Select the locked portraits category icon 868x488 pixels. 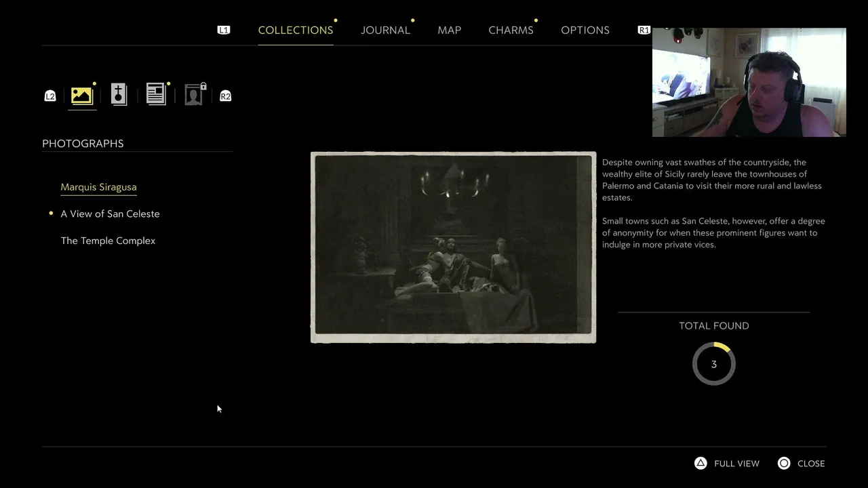click(x=195, y=95)
